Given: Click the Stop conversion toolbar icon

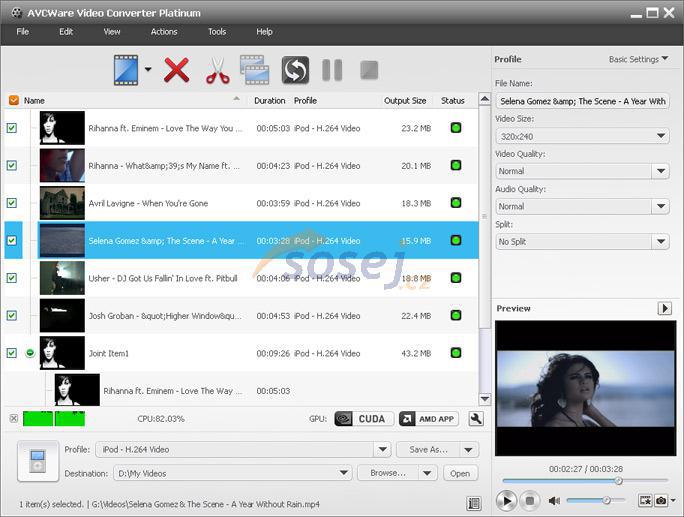Looking at the screenshot, I should click(x=369, y=70).
